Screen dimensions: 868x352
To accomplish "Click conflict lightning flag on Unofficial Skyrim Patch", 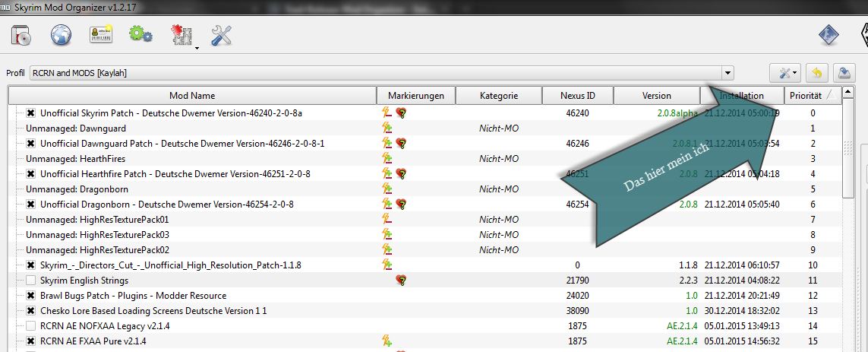I will click(x=387, y=113).
